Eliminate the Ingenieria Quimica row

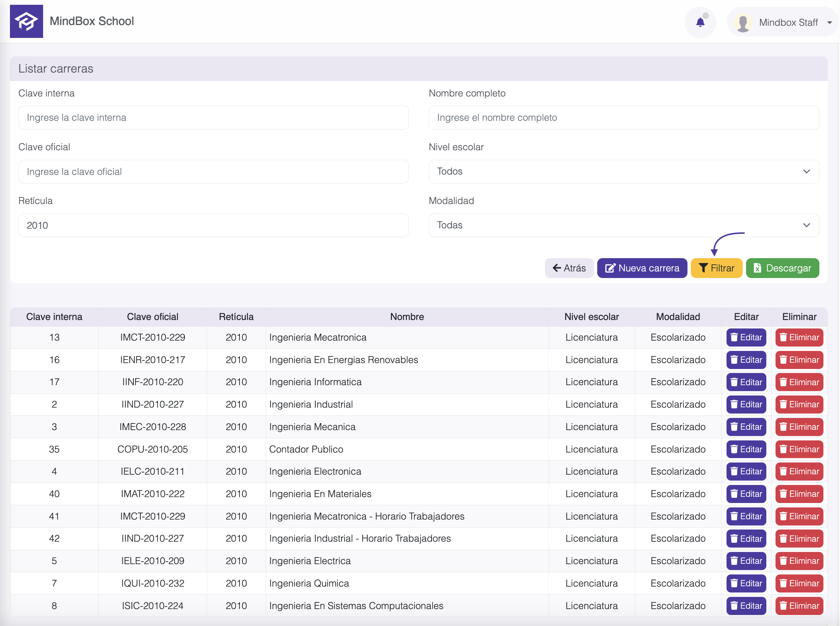(799, 583)
